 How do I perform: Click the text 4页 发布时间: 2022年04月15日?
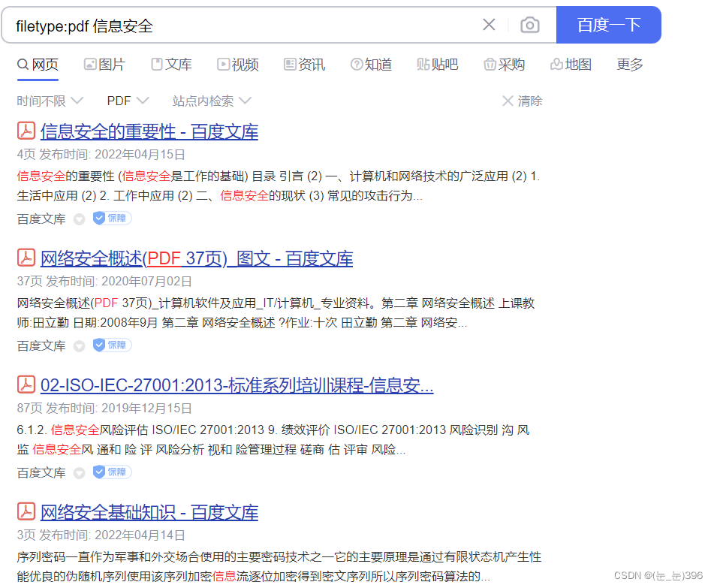tap(101, 155)
